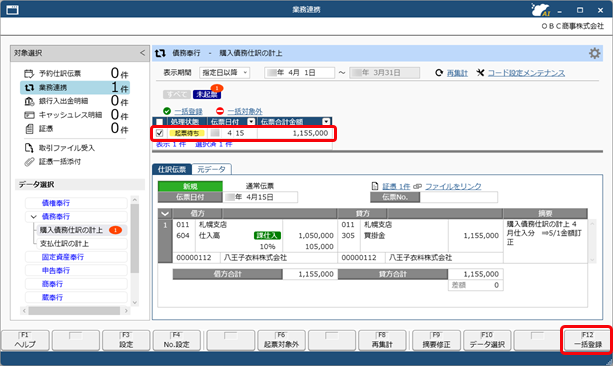
Task: Switch to the 元データ tab
Action: (x=212, y=169)
